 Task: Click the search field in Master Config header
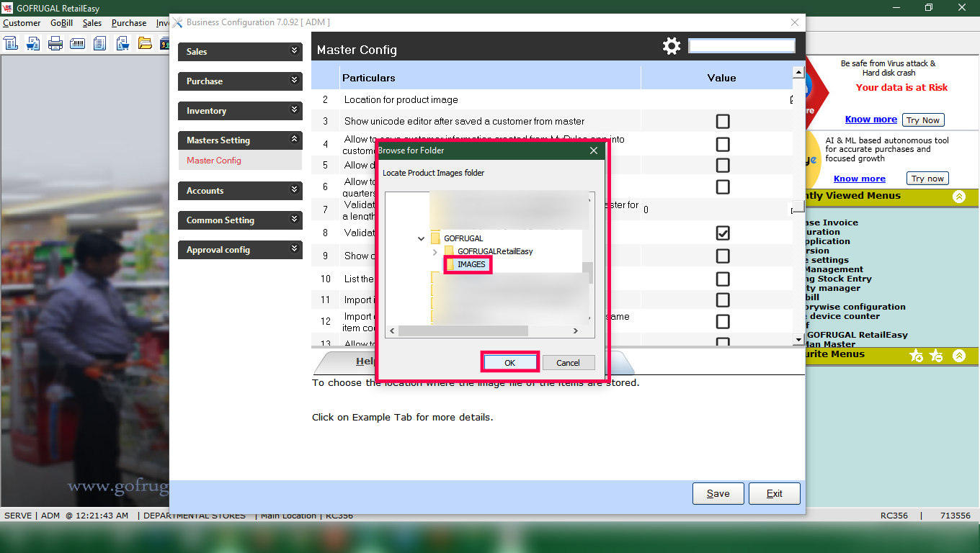coord(742,46)
